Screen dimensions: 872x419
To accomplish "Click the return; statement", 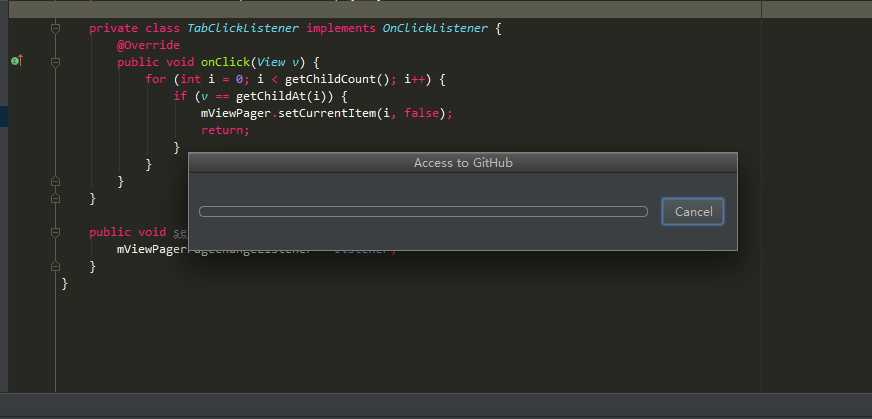I will (x=225, y=131).
